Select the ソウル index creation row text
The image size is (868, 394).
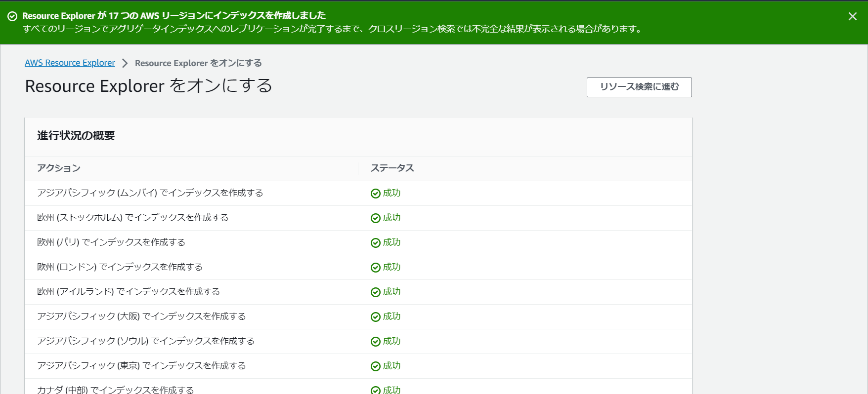coord(146,341)
